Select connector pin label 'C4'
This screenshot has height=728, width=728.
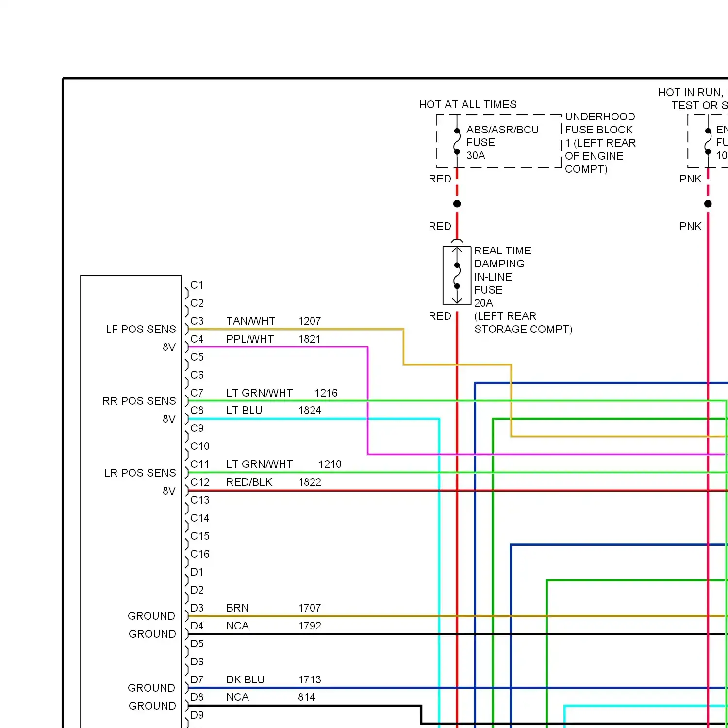(x=197, y=339)
